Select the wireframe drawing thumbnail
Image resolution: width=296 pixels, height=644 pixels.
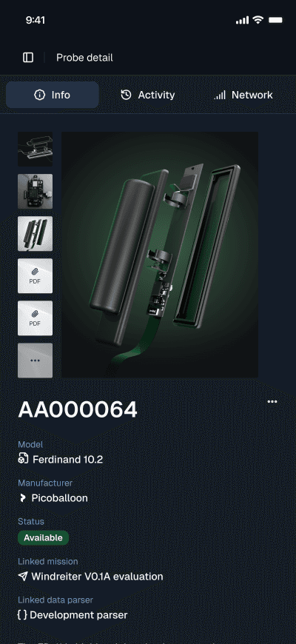pyautogui.click(x=35, y=149)
